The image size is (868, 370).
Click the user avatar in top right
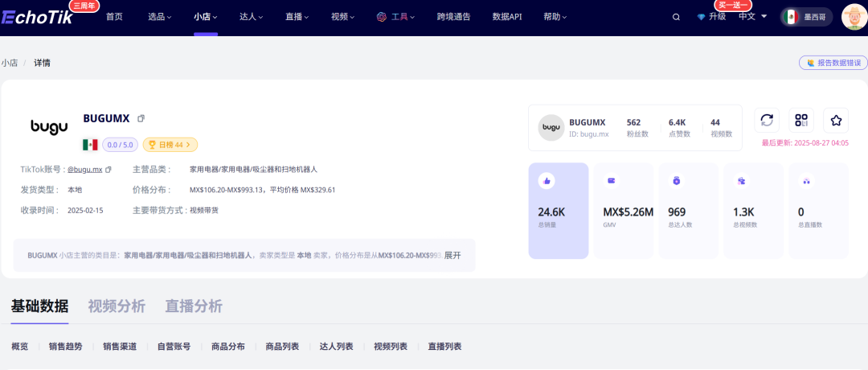click(x=853, y=16)
